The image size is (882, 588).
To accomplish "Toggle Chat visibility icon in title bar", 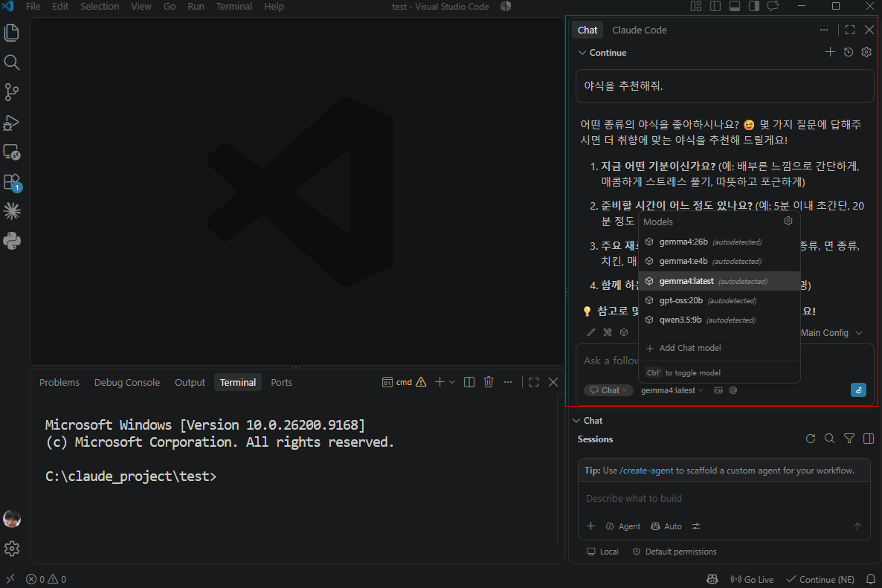I will click(x=773, y=6).
